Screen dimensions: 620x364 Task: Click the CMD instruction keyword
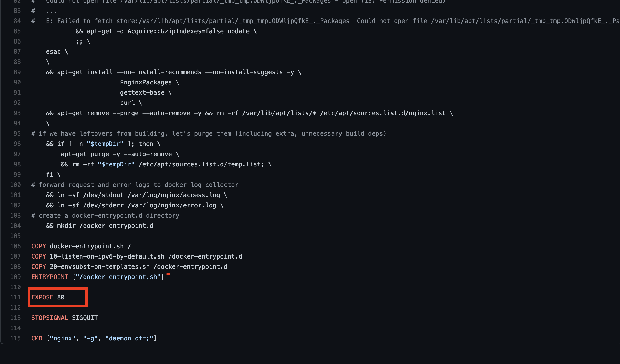click(x=37, y=338)
